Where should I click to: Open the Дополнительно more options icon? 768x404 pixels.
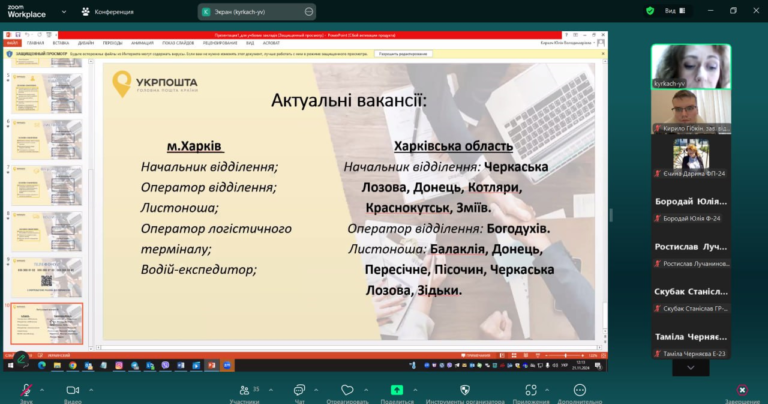click(x=579, y=390)
